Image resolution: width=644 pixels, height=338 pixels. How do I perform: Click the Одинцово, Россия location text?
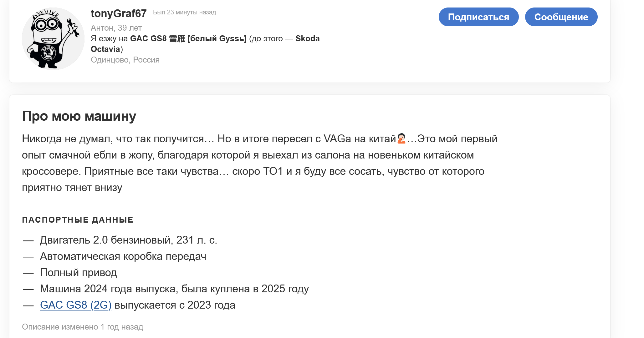click(x=125, y=60)
